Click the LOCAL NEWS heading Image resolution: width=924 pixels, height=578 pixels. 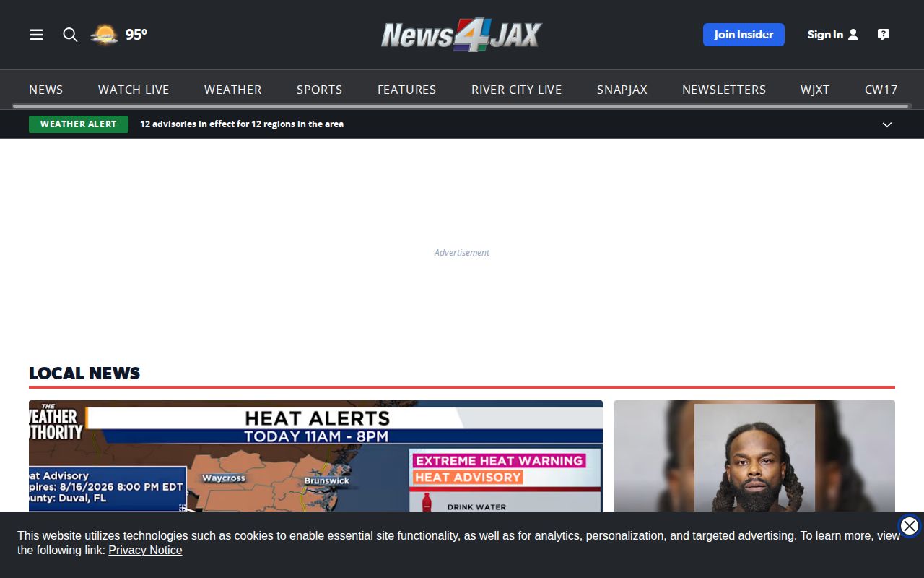tap(84, 373)
